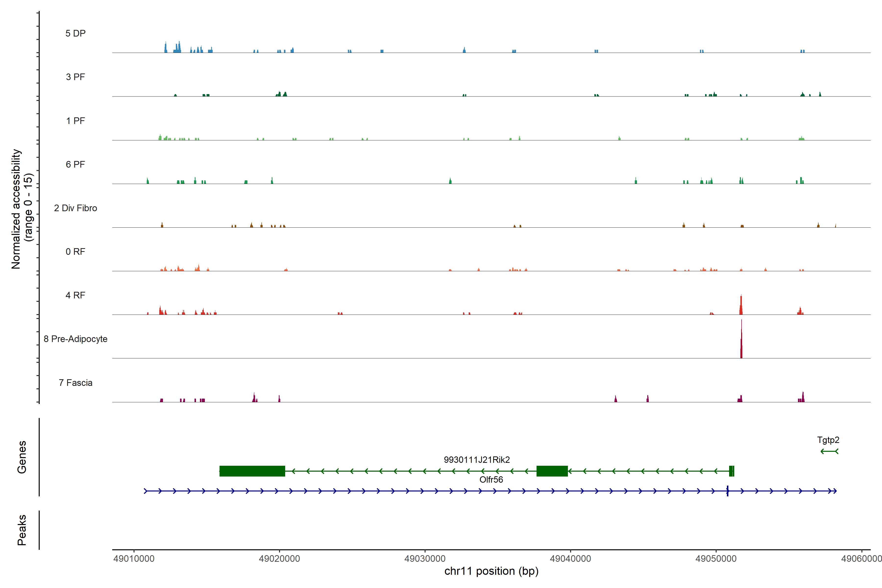The height and width of the screenshot is (588, 882).
Task: Click the chr11 position axis title
Action: [x=491, y=571]
